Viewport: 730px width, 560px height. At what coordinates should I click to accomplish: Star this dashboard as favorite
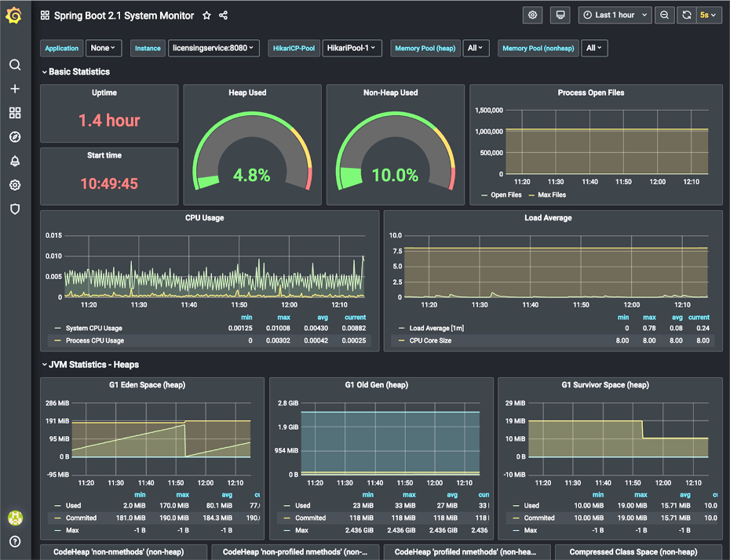tap(206, 16)
